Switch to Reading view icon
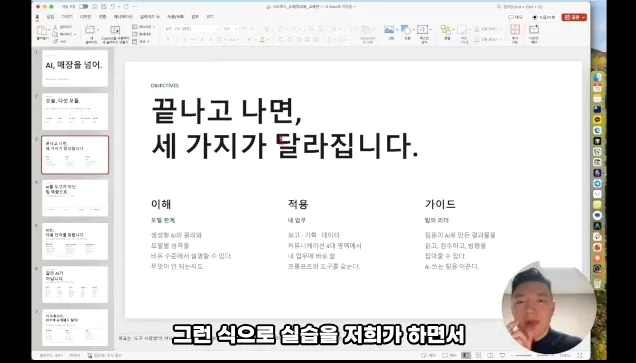The width and height of the screenshot is (636, 363). [490, 355]
